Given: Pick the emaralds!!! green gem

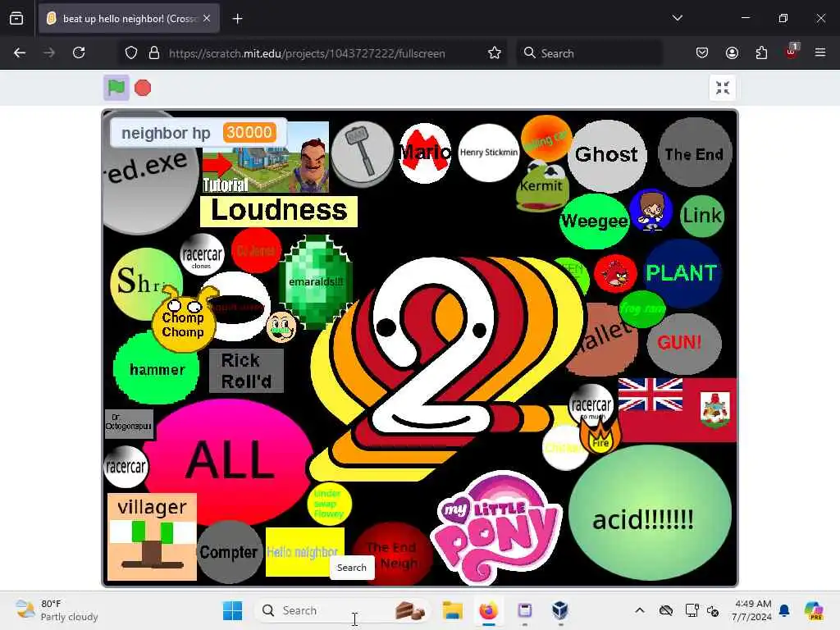Looking at the screenshot, I should pos(316,281).
